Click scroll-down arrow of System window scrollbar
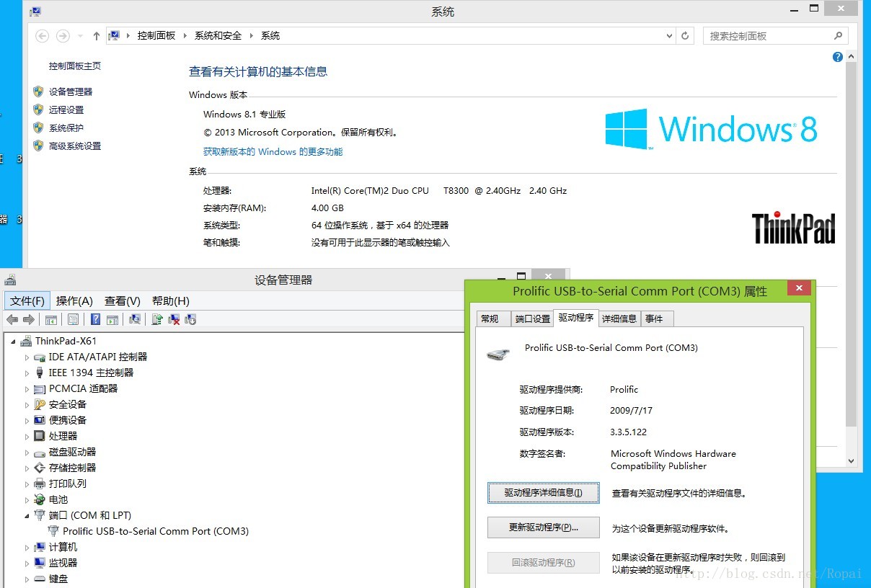 [851, 461]
